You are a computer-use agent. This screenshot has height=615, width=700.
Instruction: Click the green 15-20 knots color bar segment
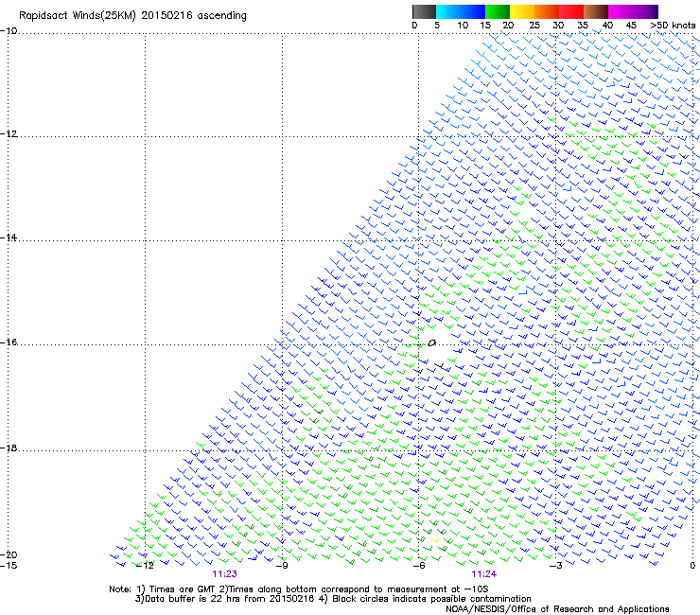(x=498, y=11)
